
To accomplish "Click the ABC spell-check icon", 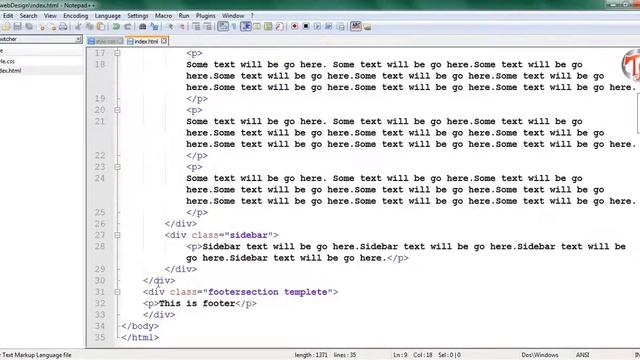I will (x=356, y=27).
